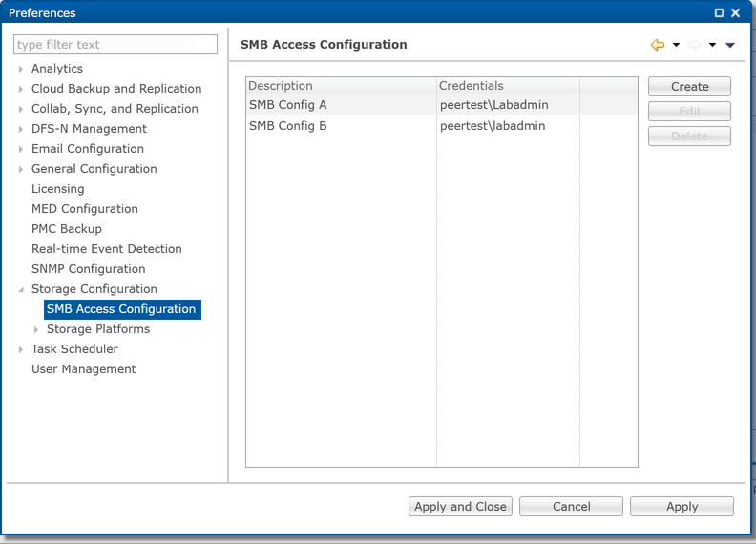Select Storage Configuration in the tree
This screenshot has width=756, height=544.
point(94,288)
